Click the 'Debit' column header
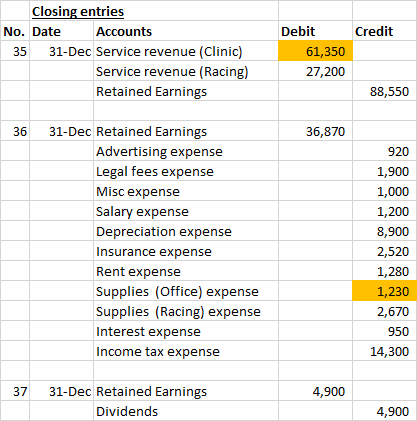The width and height of the screenshot is (417, 421). click(x=315, y=31)
